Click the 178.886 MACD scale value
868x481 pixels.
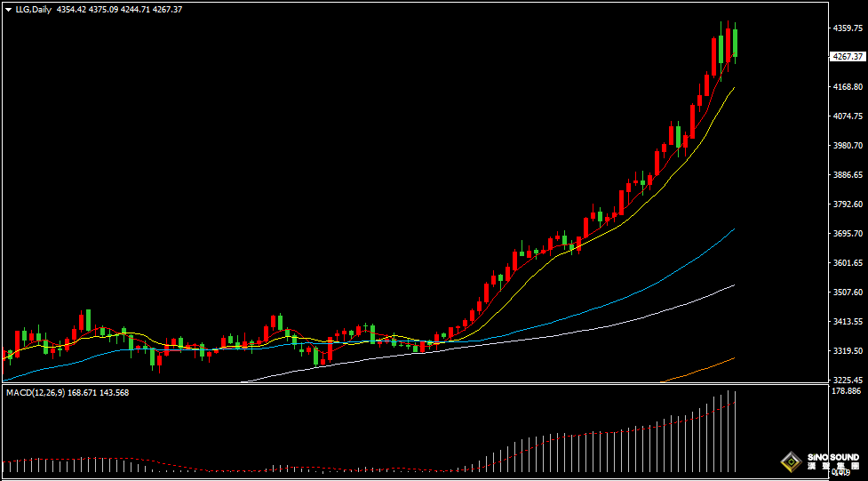[x=847, y=391]
